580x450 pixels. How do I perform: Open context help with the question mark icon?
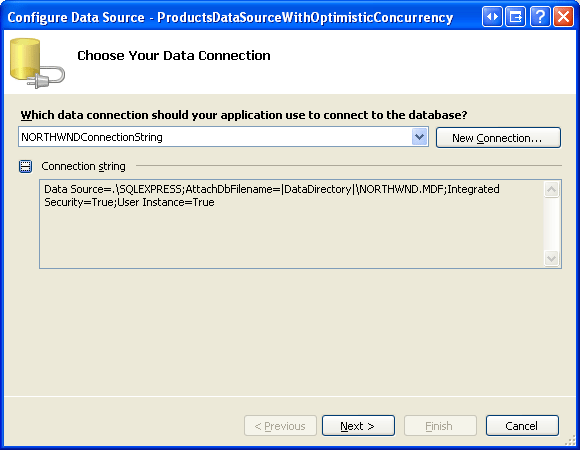point(540,17)
